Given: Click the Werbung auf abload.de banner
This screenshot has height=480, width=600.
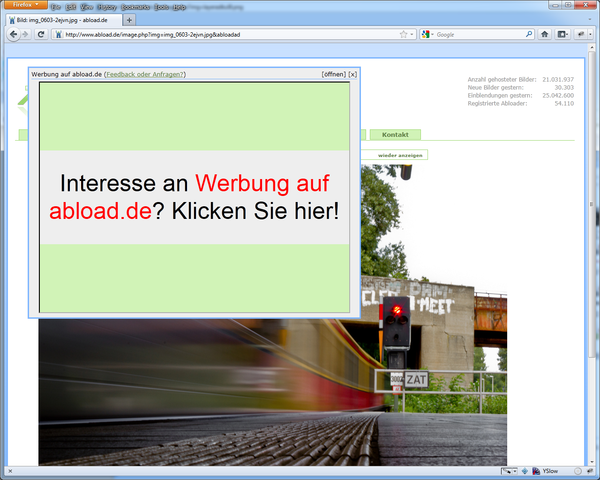Looking at the screenshot, I should pyautogui.click(x=194, y=197).
